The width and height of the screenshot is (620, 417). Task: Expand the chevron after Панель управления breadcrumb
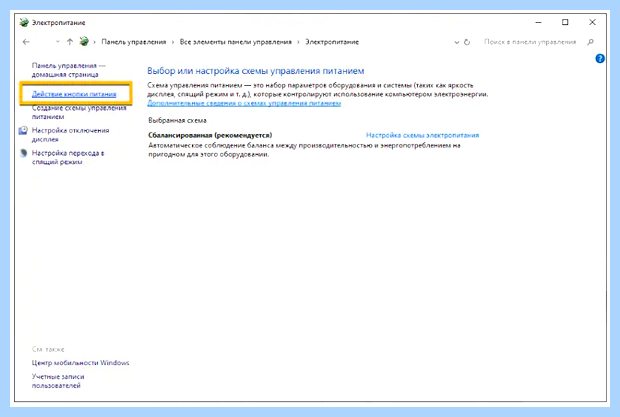pyautogui.click(x=173, y=42)
